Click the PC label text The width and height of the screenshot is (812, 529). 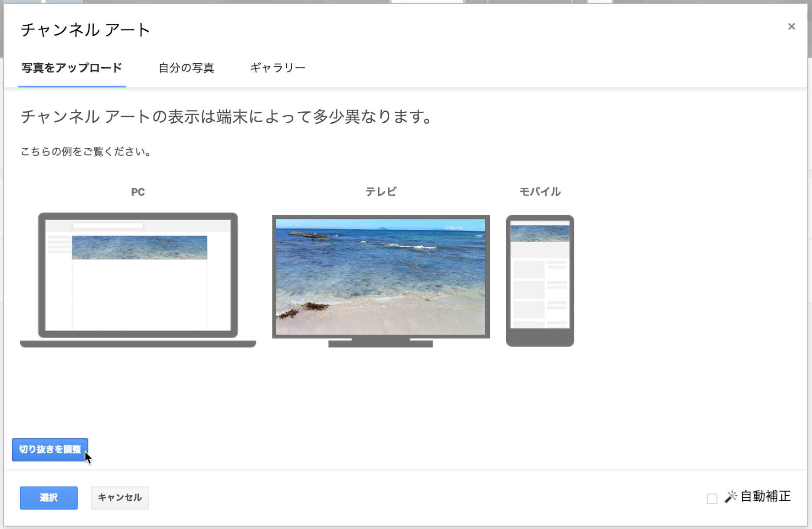pyautogui.click(x=138, y=192)
